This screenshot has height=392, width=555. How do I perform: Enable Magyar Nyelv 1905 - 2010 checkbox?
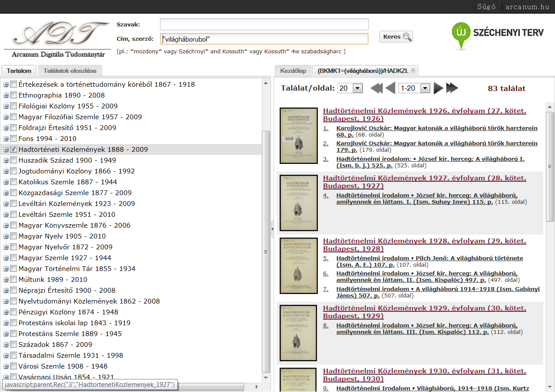click(x=13, y=236)
